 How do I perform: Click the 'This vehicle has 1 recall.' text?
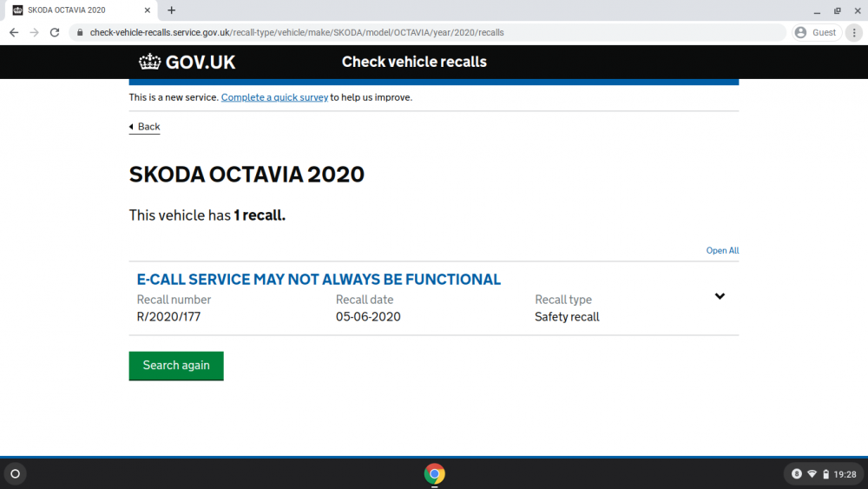207,215
